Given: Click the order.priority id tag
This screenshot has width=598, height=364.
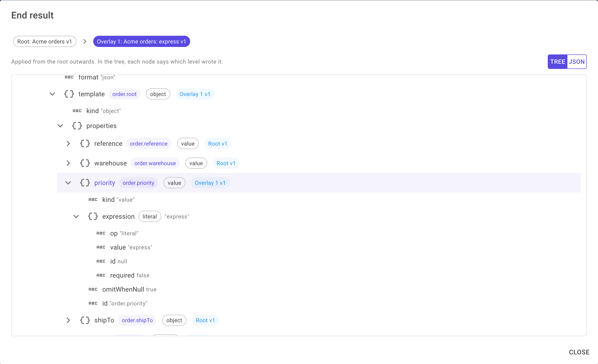Looking at the screenshot, I should coord(138,183).
